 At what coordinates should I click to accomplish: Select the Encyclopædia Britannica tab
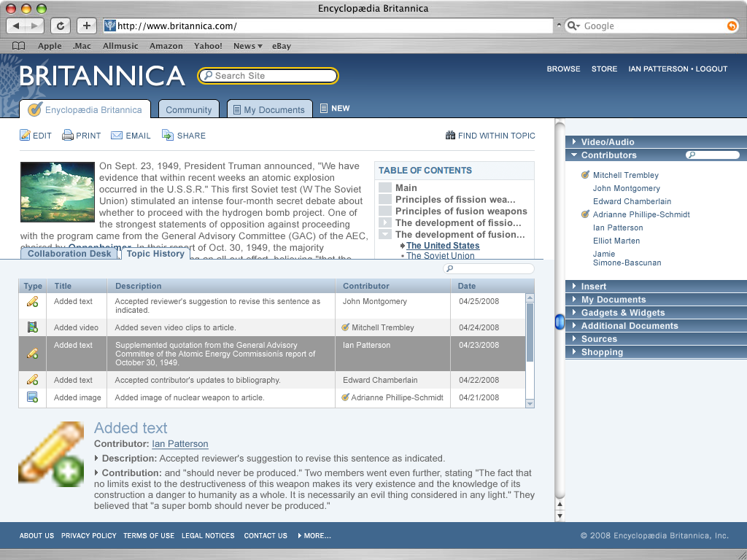[x=85, y=109]
